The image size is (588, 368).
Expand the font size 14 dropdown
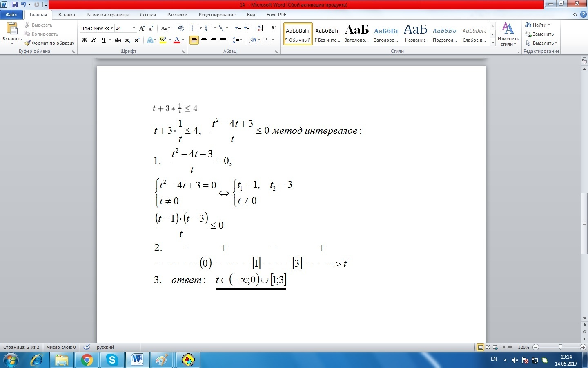point(134,28)
